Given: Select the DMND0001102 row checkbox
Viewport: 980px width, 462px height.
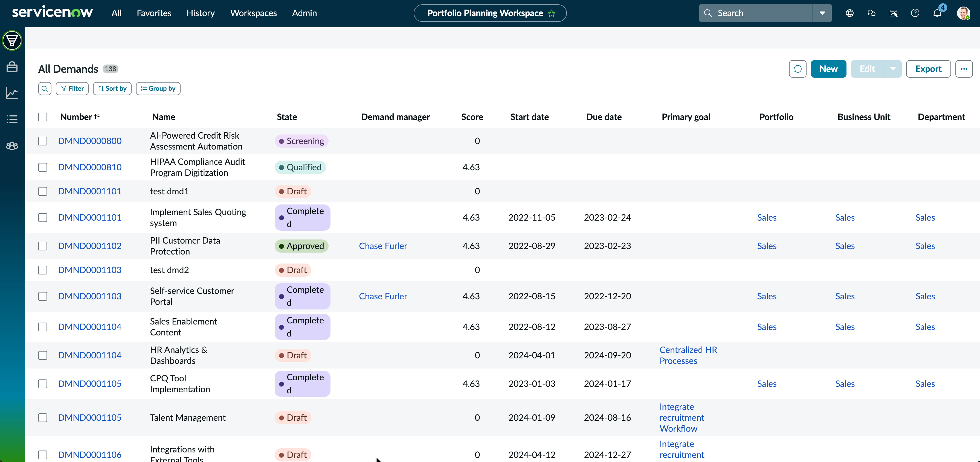Looking at the screenshot, I should point(43,246).
